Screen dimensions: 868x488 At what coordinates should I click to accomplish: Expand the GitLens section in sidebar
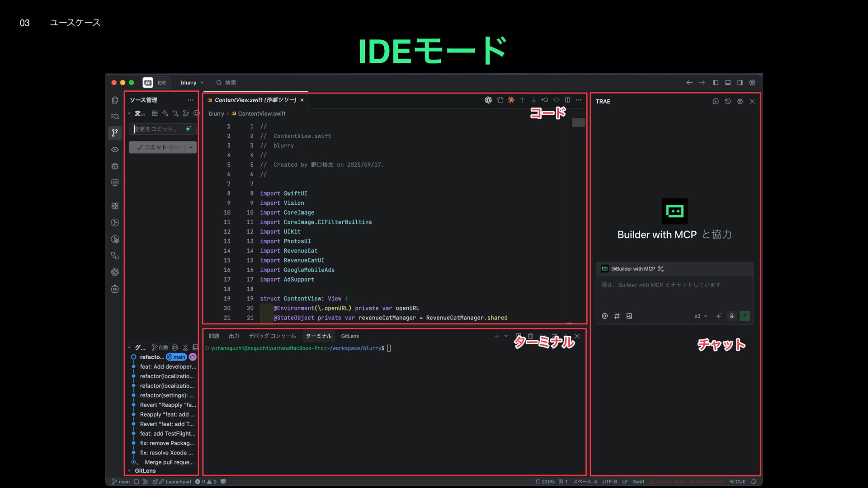pyautogui.click(x=145, y=470)
